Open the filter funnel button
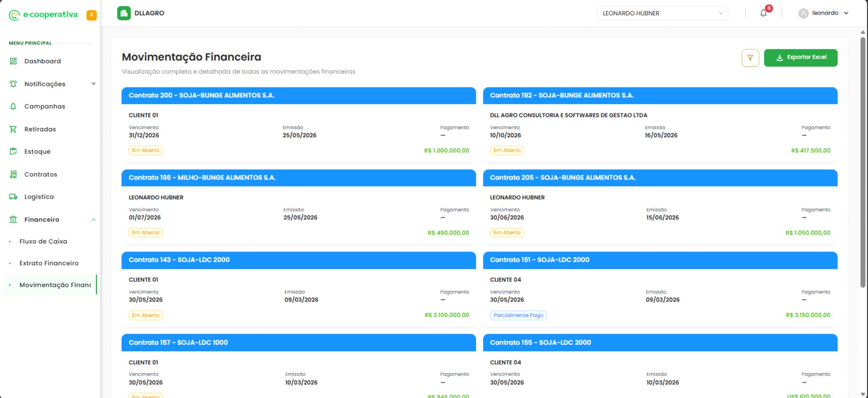 (x=750, y=58)
